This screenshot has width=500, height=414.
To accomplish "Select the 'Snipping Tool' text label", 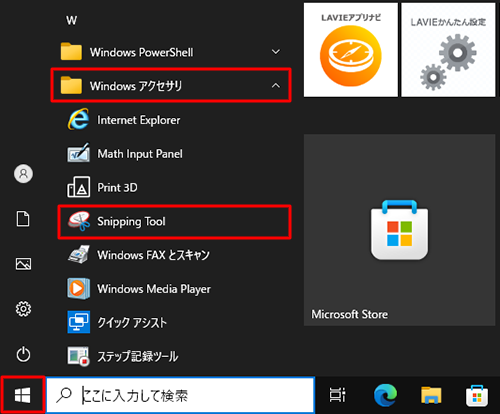I will click(131, 222).
